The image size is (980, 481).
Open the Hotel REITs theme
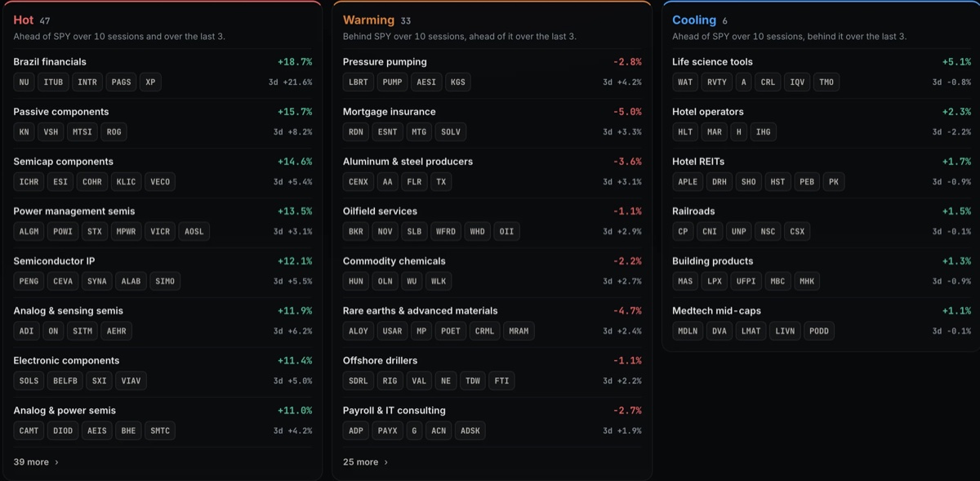698,162
